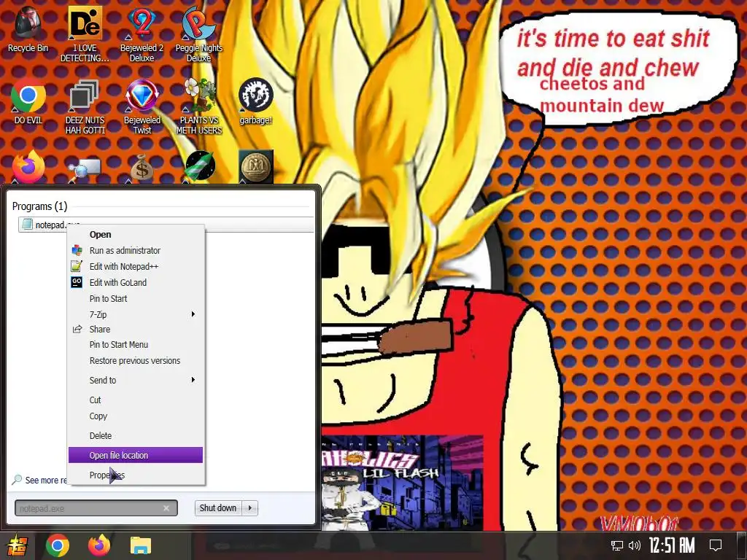This screenshot has height=560, width=747.
Task: Open Firefox from the taskbar
Action: point(99,545)
